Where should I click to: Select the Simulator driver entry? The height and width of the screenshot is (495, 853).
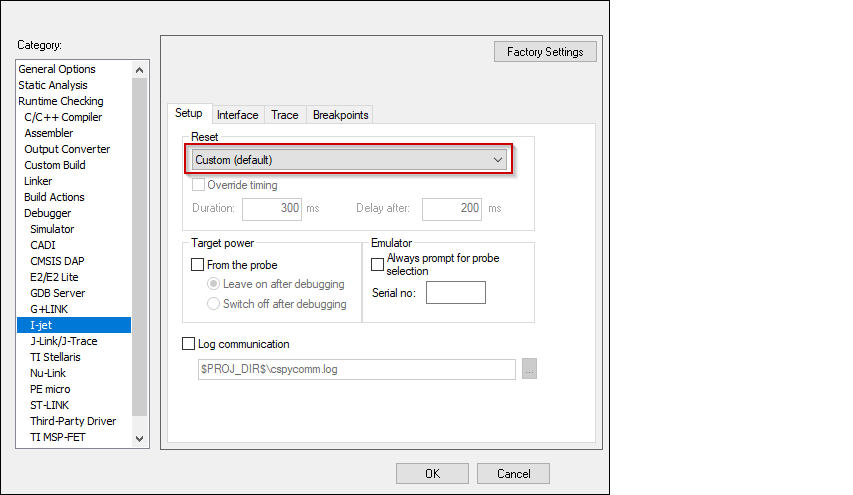52,229
